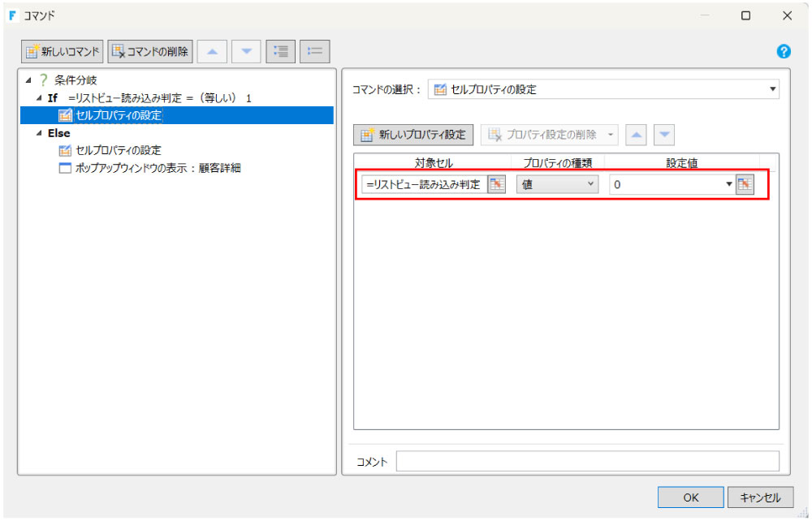Click the outdent command icon in the toolbar
The width and height of the screenshot is (812, 521).
click(313, 50)
